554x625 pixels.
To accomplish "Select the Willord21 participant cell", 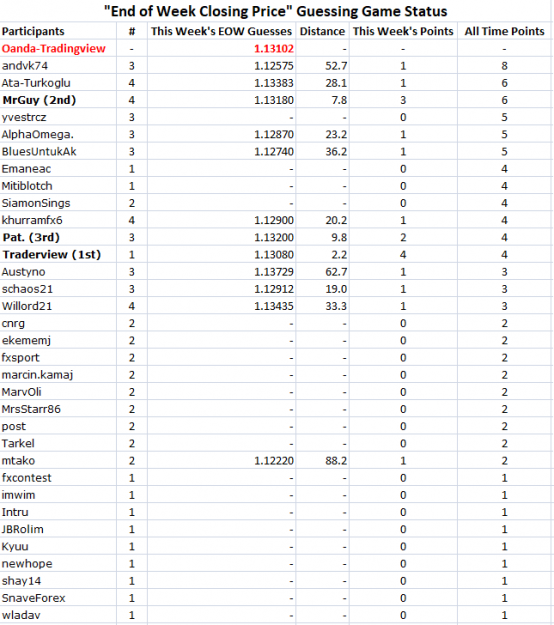I will click(27, 306).
